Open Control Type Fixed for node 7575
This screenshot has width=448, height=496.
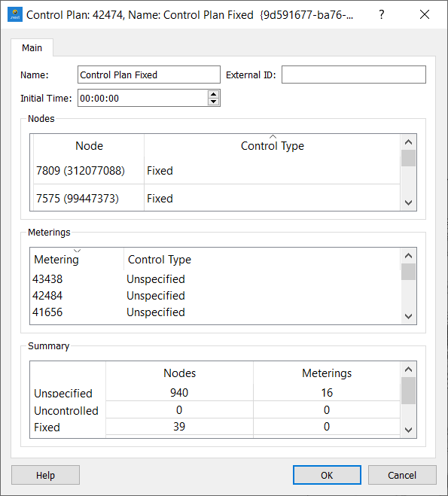[x=272, y=199]
